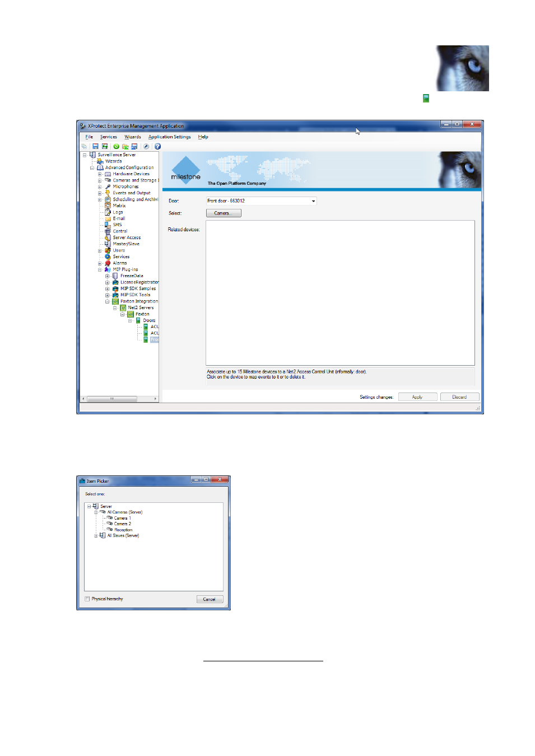The width and height of the screenshot is (535, 756).
Task: Open the Application Settings menu
Action: click(170, 137)
